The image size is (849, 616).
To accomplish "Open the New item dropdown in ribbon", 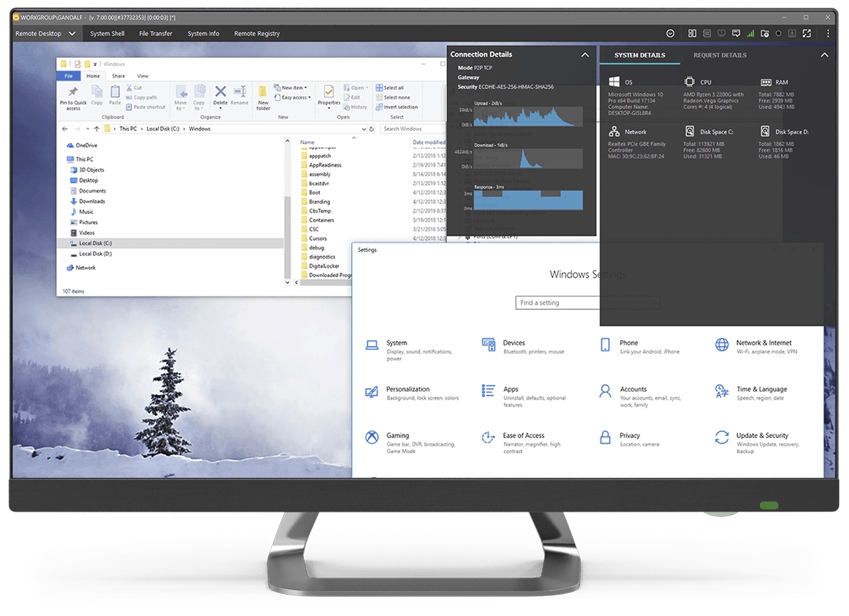I will pos(290,87).
